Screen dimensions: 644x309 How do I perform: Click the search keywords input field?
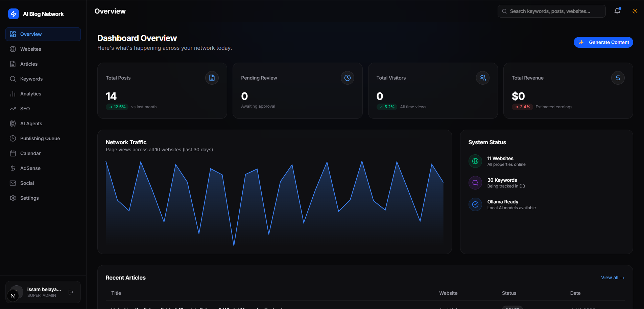click(x=551, y=11)
